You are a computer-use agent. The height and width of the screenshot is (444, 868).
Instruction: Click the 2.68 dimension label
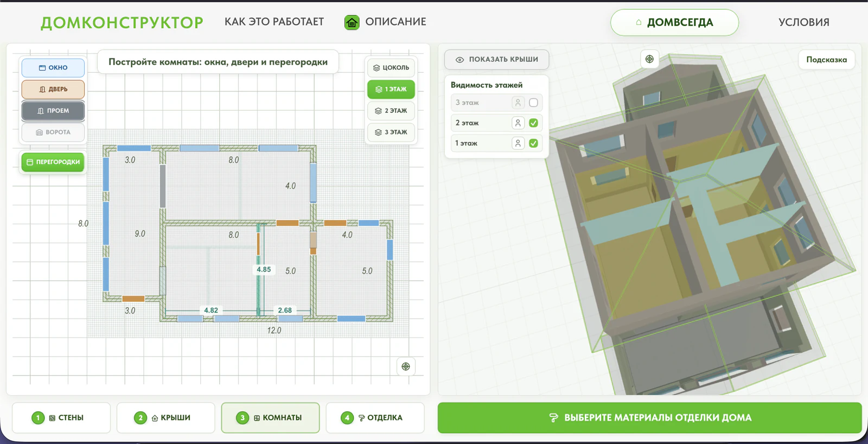coord(285,310)
